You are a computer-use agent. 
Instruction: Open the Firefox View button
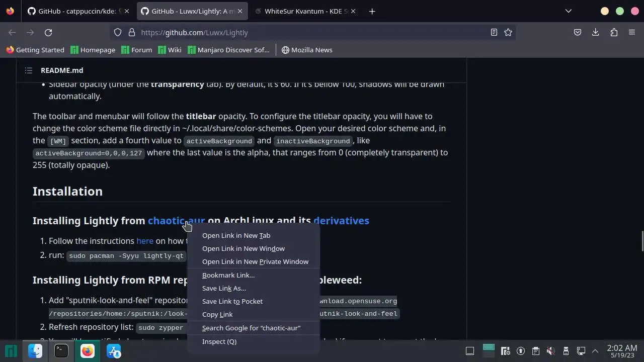pos(10,11)
